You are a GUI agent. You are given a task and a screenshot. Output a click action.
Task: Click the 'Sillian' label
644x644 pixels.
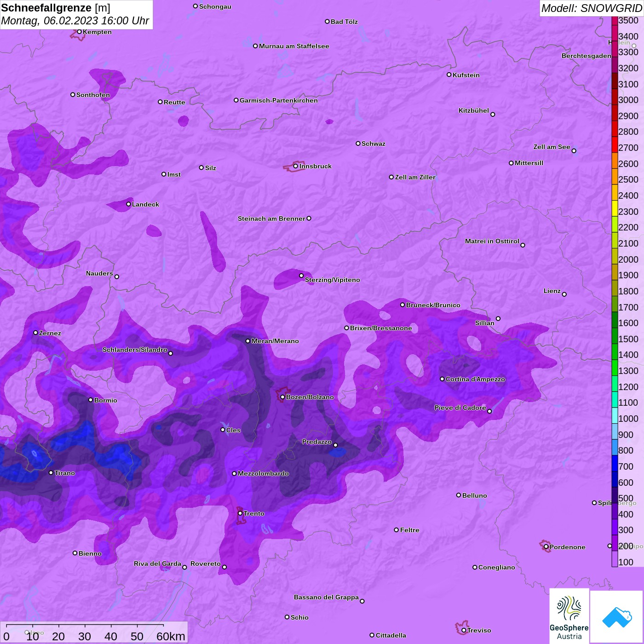(x=485, y=323)
